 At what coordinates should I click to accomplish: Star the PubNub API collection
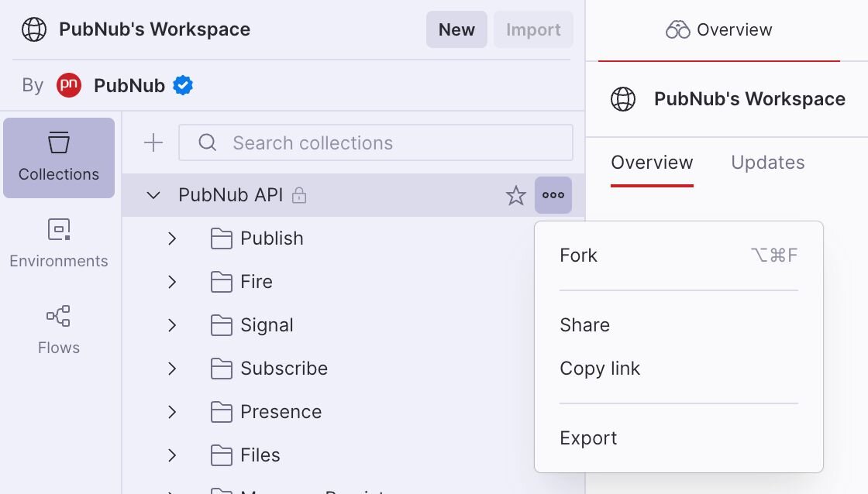516,195
